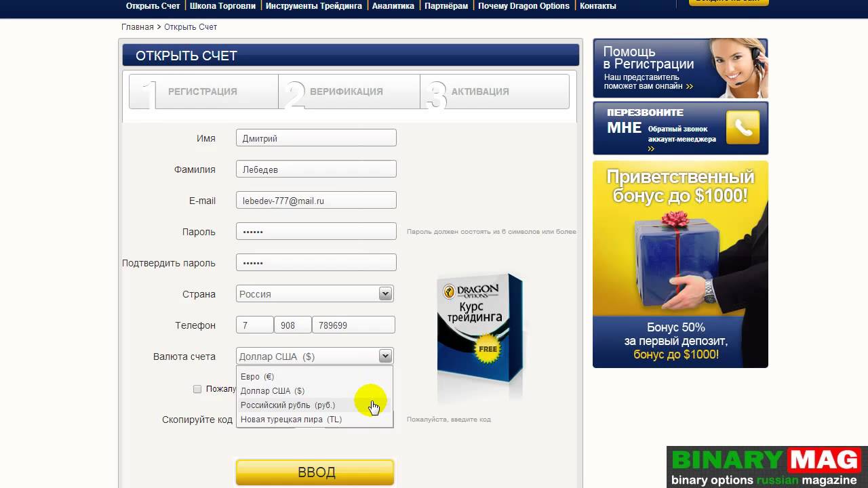The height and width of the screenshot is (488, 868).
Task: Select the Верификация step tab
Action: (x=349, y=91)
